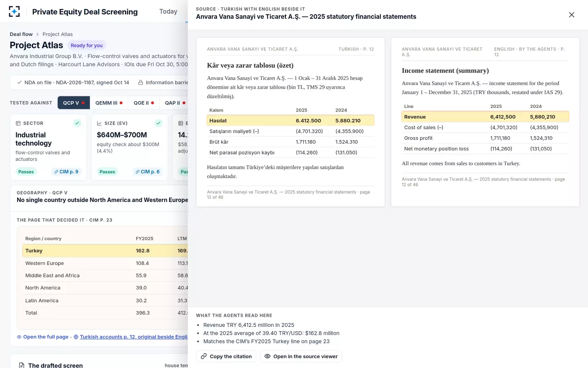Click the Net parasal pozisyon kaybı row
Viewport: 588px width, 368px height.
291,153
